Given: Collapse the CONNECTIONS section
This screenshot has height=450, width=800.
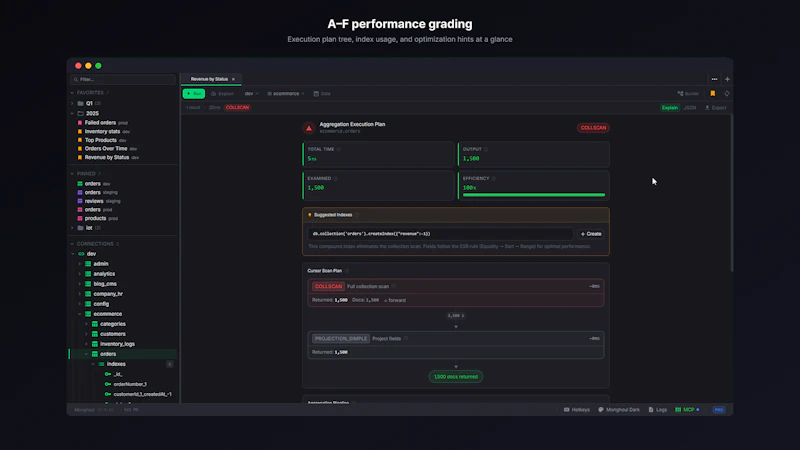Looking at the screenshot, I should 72,244.
